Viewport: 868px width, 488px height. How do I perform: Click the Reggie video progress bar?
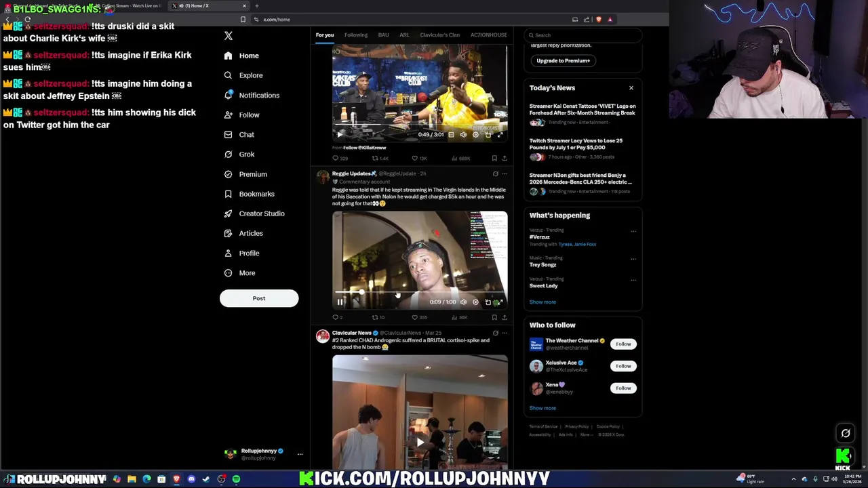tap(420, 293)
